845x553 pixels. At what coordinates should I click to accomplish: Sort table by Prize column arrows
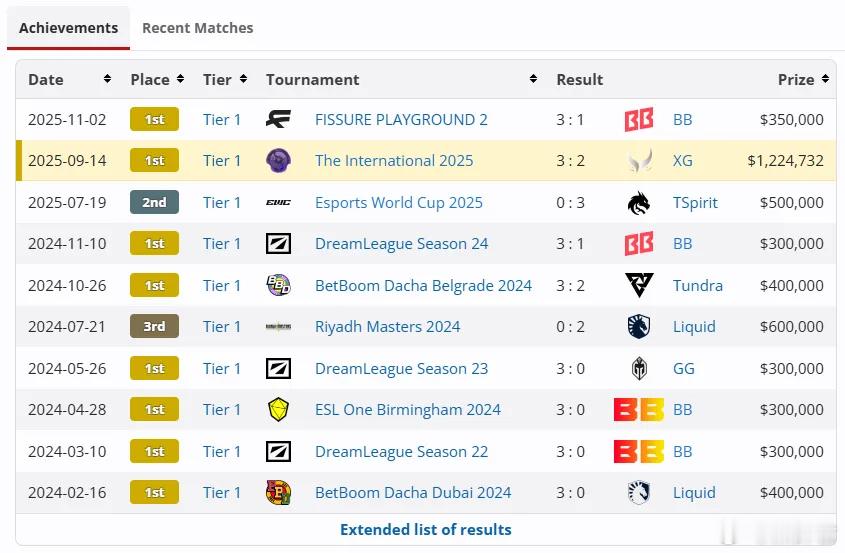tap(825, 79)
